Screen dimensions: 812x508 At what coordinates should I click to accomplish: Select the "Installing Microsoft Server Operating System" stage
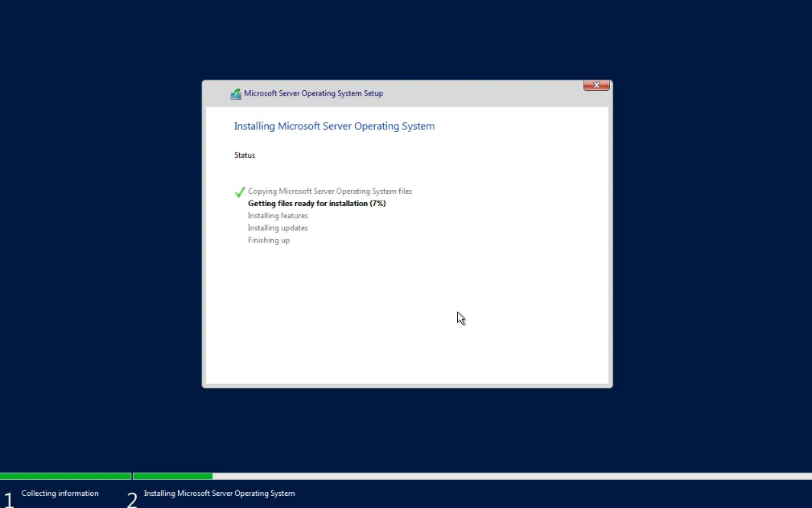click(218, 493)
